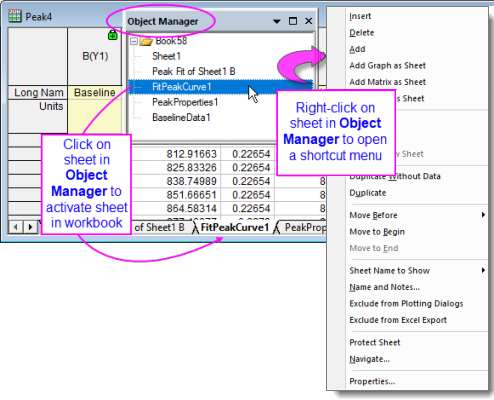Image resolution: width=494 pixels, height=400 pixels.
Task: Select PeakProperties1 in Object Manager
Action: point(185,102)
